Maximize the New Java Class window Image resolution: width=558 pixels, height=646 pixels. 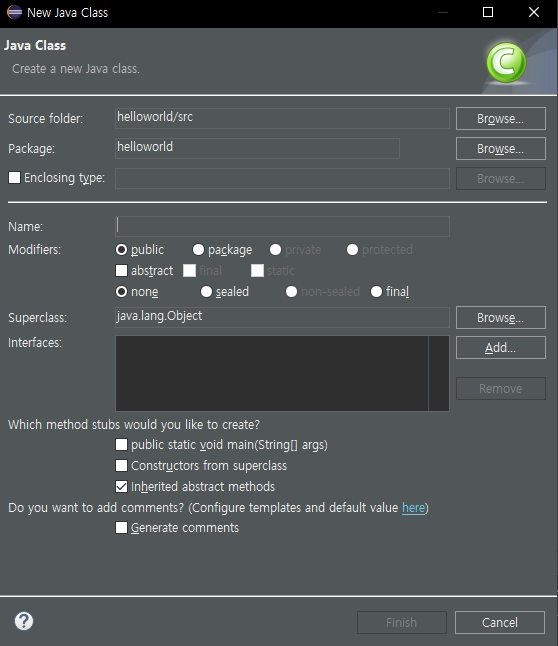488,12
